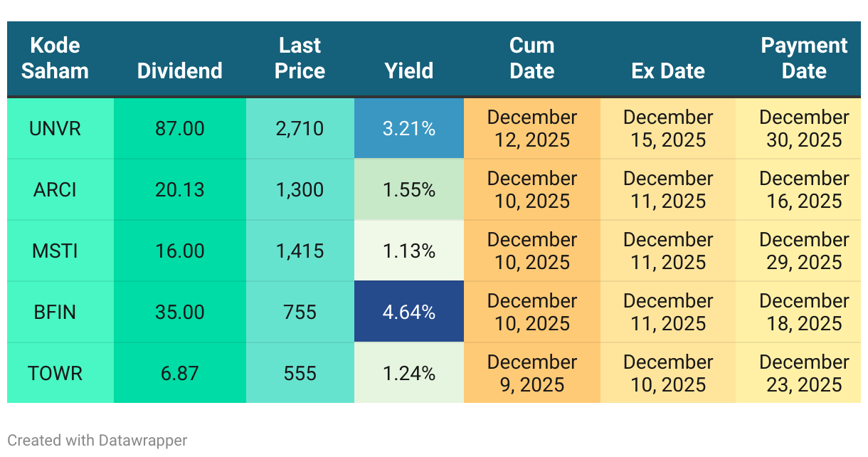Select the December 9, 2025 cum date
Image resolution: width=868 pixels, height=457 pixels.
click(531, 374)
